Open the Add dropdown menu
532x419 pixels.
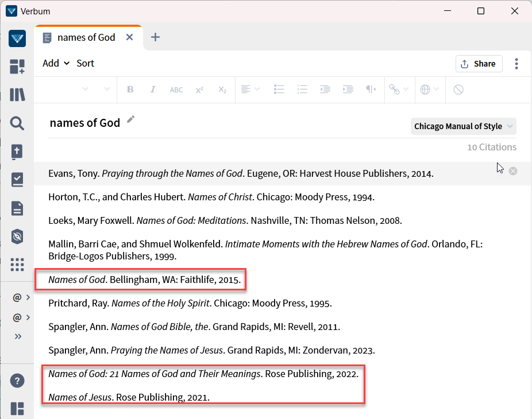click(x=56, y=63)
